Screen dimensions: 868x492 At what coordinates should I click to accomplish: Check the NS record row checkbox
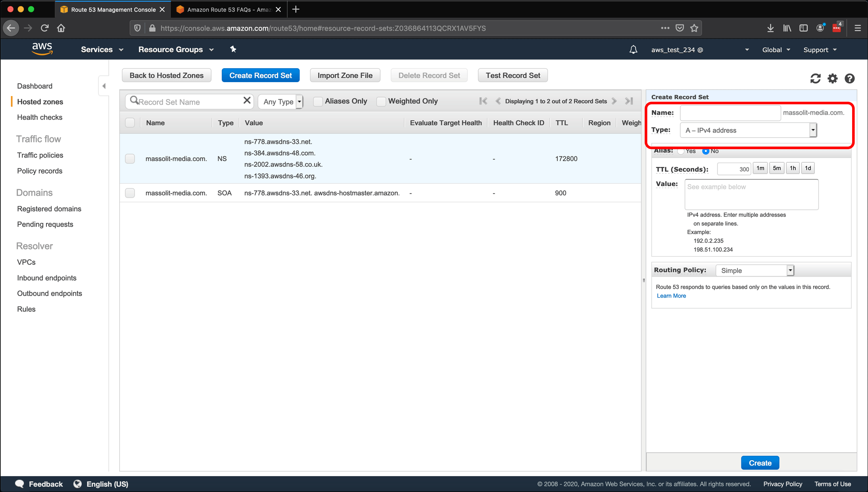click(130, 159)
